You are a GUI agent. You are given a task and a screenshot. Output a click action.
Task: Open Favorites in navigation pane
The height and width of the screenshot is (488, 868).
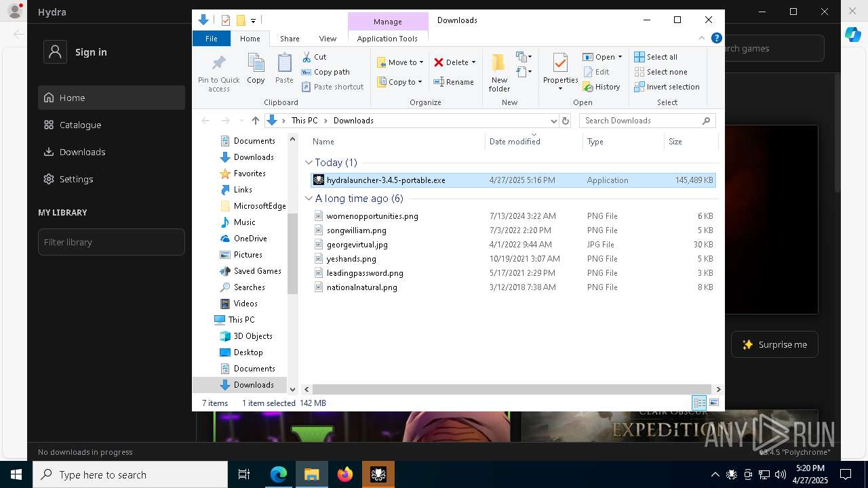pyautogui.click(x=249, y=174)
